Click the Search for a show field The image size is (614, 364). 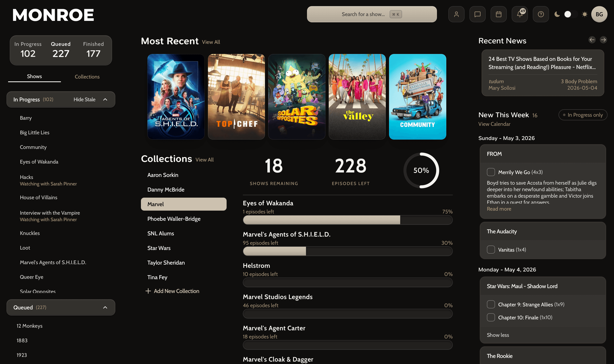tap(372, 14)
